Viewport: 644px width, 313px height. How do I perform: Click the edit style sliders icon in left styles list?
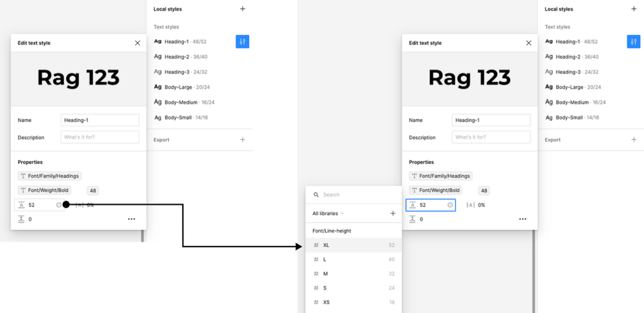coord(242,41)
